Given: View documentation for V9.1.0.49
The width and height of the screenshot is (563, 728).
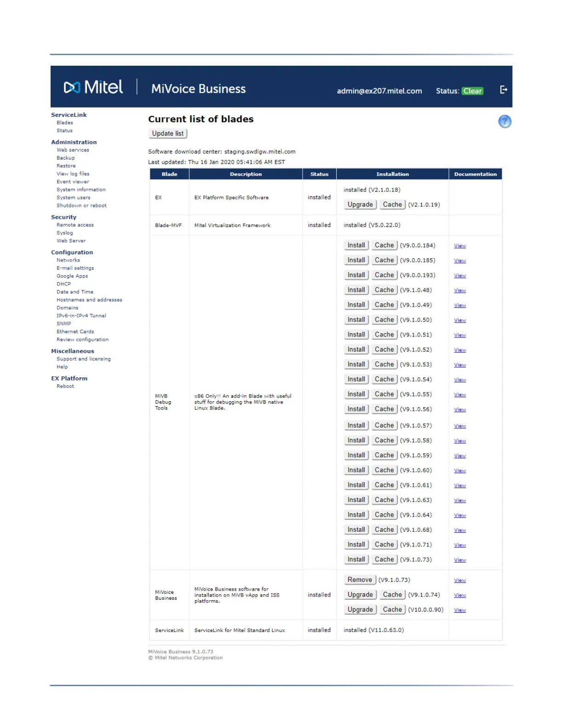Looking at the screenshot, I should point(460,306).
